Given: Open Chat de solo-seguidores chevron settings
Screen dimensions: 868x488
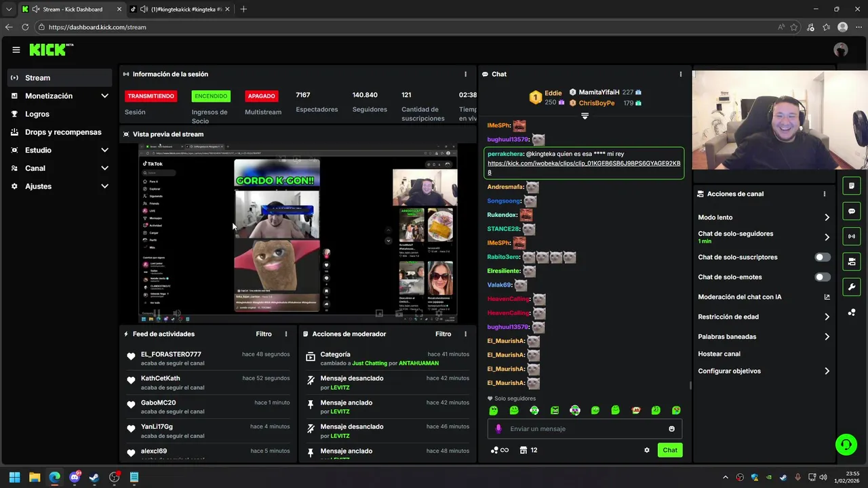Looking at the screenshot, I should tap(827, 237).
